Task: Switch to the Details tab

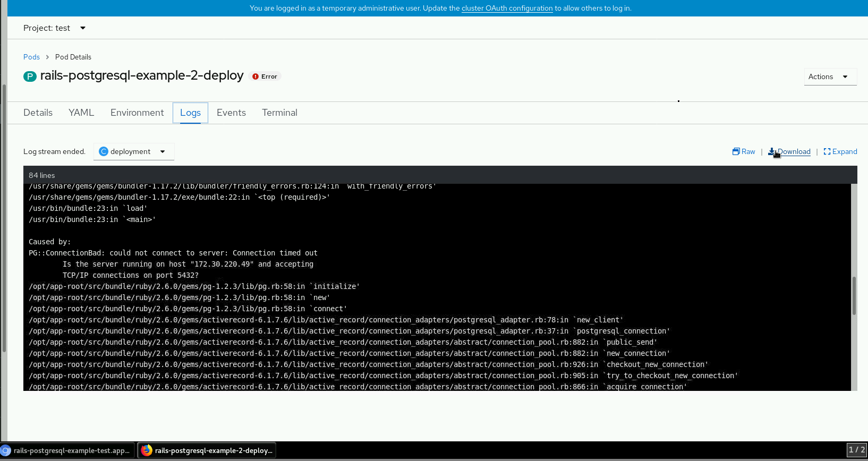Action: tap(38, 113)
